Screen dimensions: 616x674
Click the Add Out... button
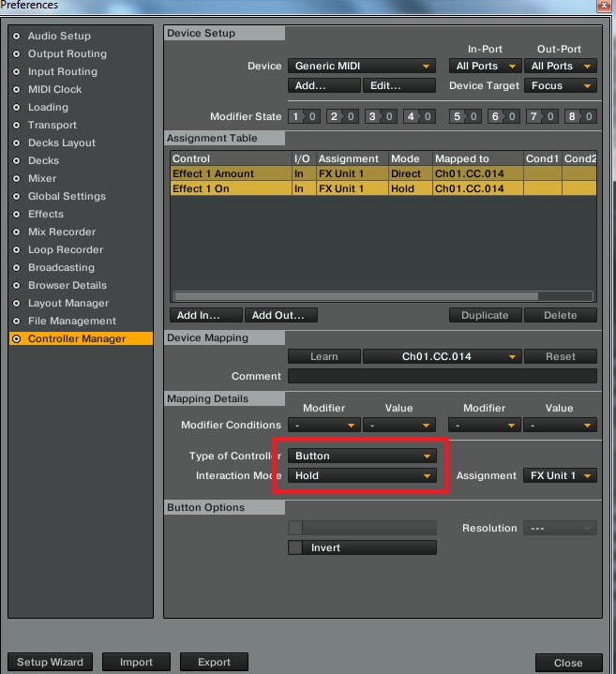(x=281, y=315)
